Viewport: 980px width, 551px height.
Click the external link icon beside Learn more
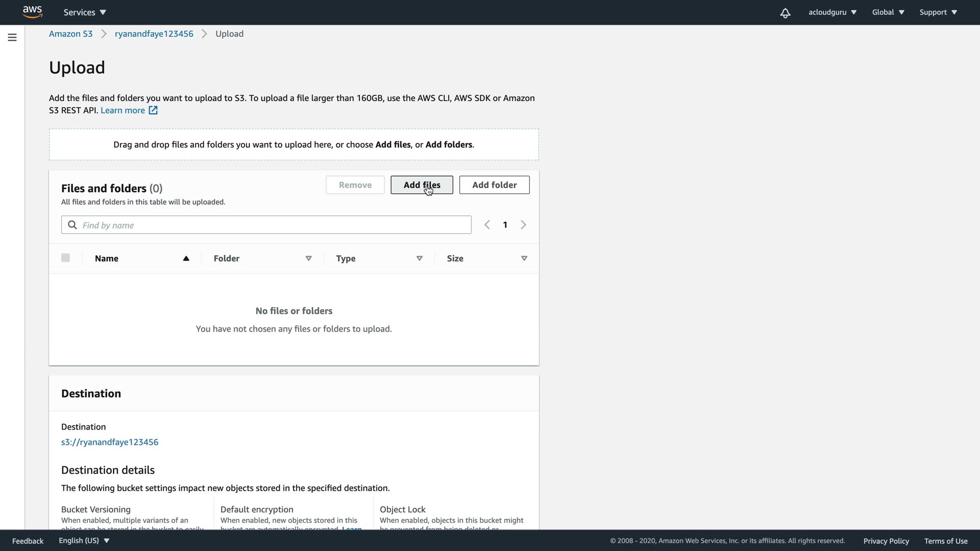(x=153, y=110)
